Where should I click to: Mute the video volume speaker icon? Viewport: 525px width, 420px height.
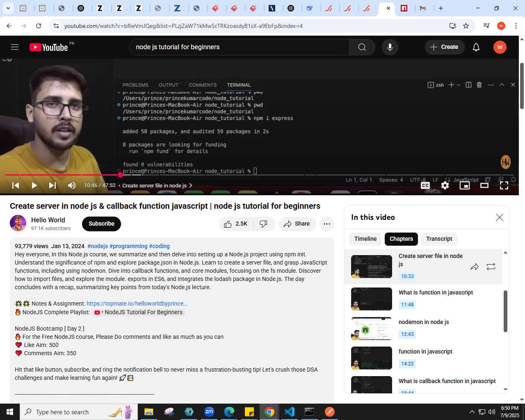tap(72, 185)
